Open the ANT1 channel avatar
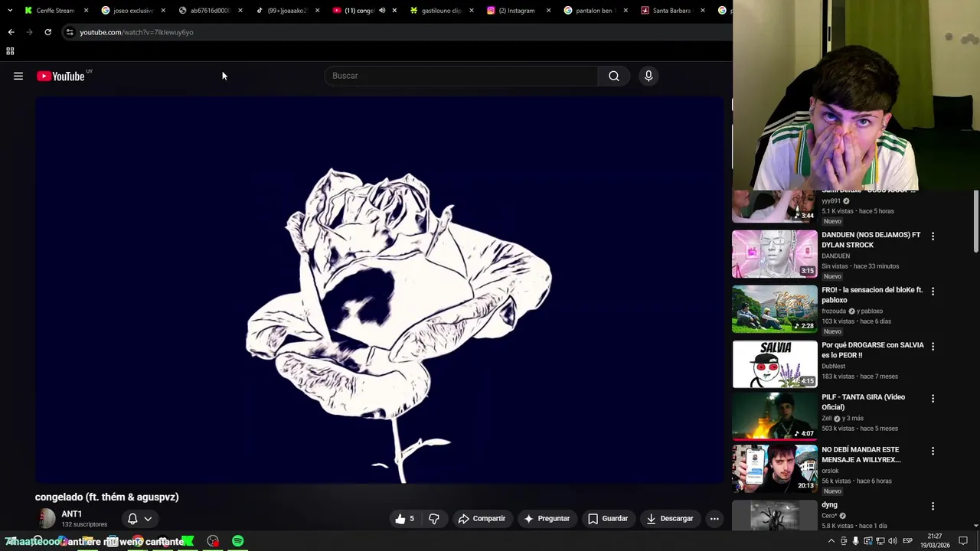 click(x=47, y=518)
